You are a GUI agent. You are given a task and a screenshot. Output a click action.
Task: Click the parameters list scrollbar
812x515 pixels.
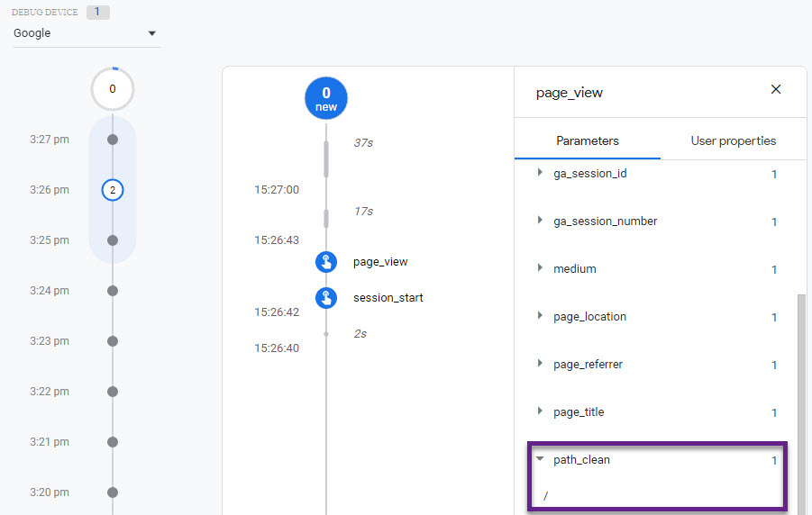tap(801, 396)
